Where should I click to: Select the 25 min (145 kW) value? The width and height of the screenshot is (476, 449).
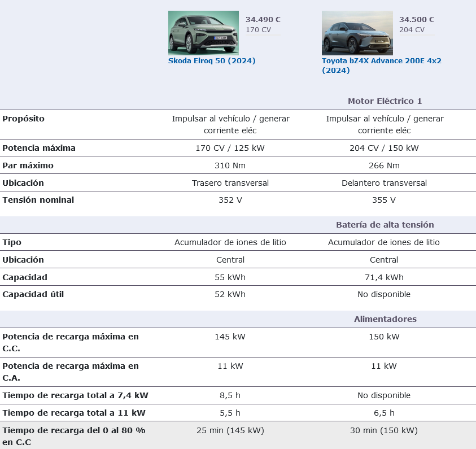click(230, 430)
